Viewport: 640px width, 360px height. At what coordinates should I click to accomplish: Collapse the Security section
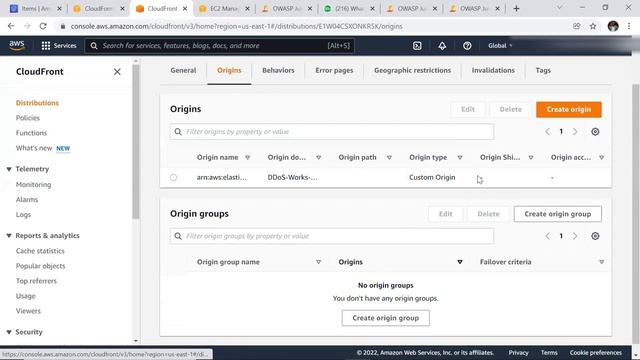[9, 332]
